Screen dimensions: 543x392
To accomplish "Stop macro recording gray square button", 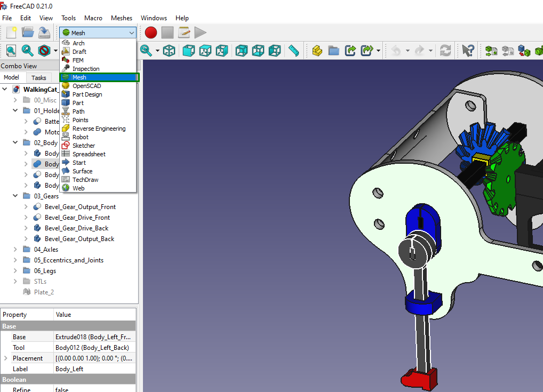I will click(x=167, y=33).
